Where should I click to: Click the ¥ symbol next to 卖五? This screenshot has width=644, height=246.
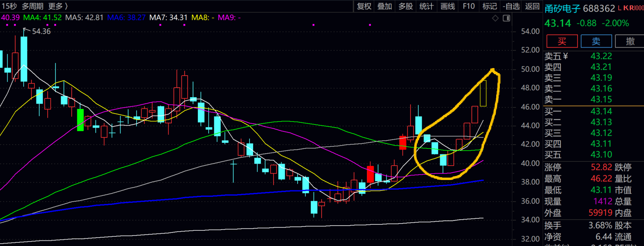coord(566,56)
